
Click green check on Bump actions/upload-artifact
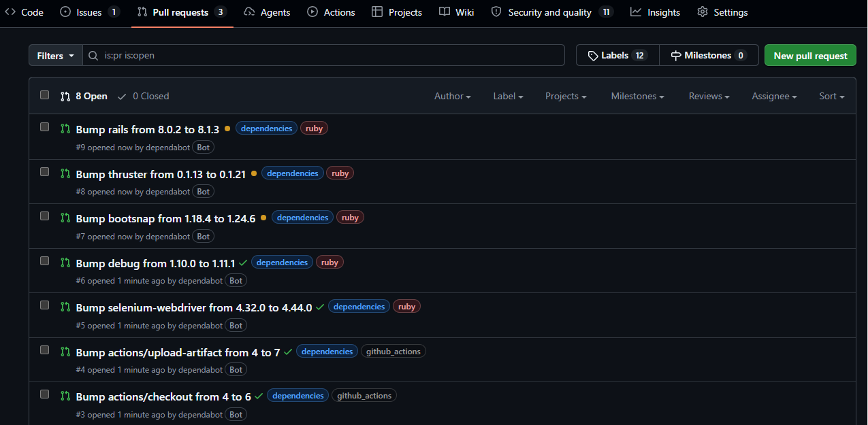(288, 352)
